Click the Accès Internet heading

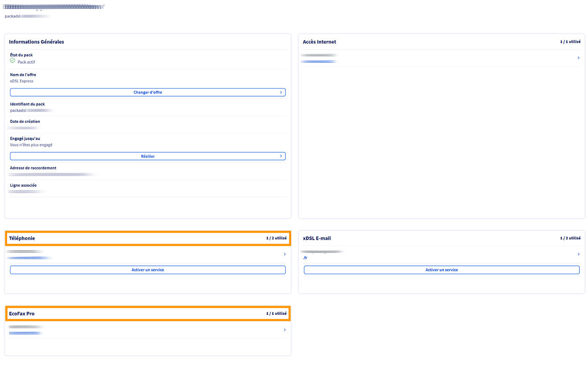click(319, 42)
